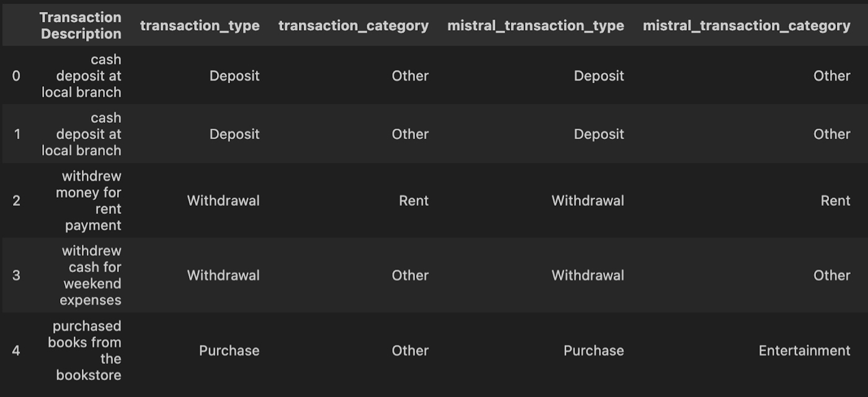This screenshot has width=868, height=397.
Task: Select row index 0
Action: coord(16,76)
